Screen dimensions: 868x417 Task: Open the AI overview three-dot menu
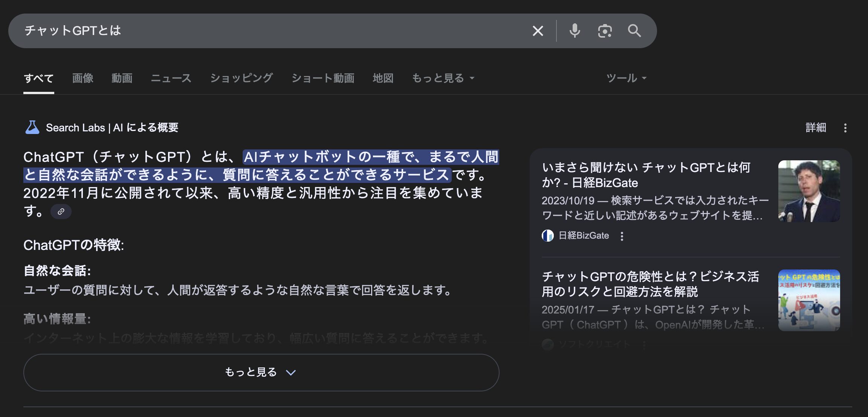(x=845, y=128)
